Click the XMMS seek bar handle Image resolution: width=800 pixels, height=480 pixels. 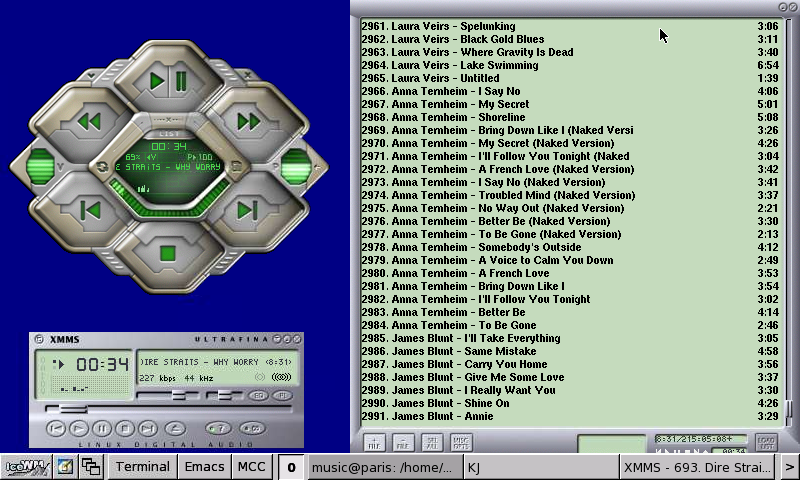pyautogui.click(x=74, y=409)
